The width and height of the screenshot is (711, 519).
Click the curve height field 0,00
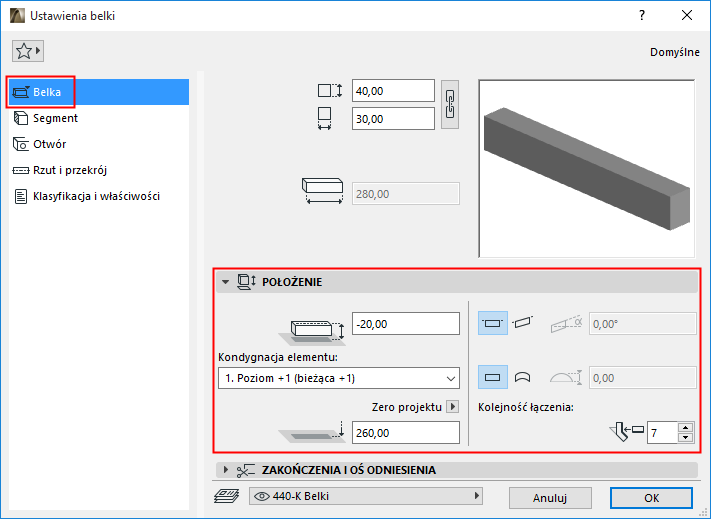pos(643,378)
